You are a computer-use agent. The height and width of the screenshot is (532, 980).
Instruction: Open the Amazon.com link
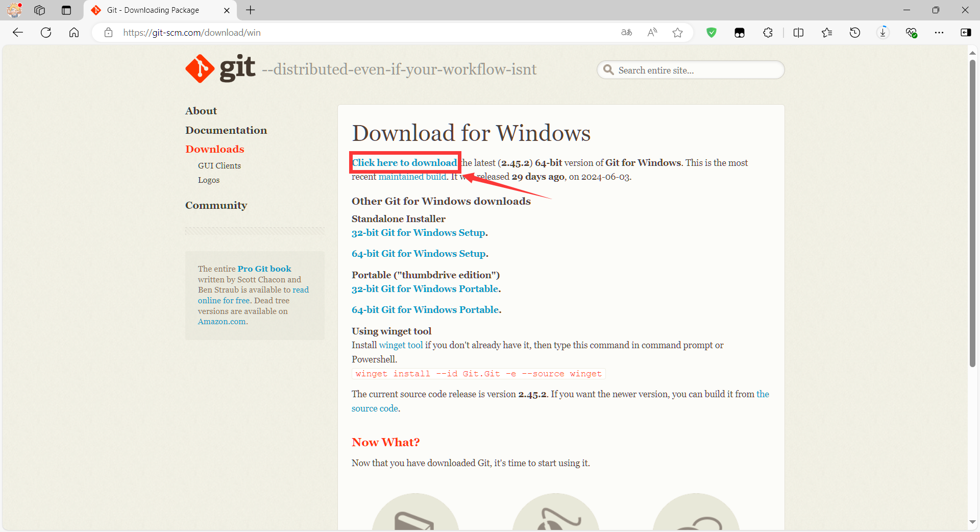pos(222,322)
